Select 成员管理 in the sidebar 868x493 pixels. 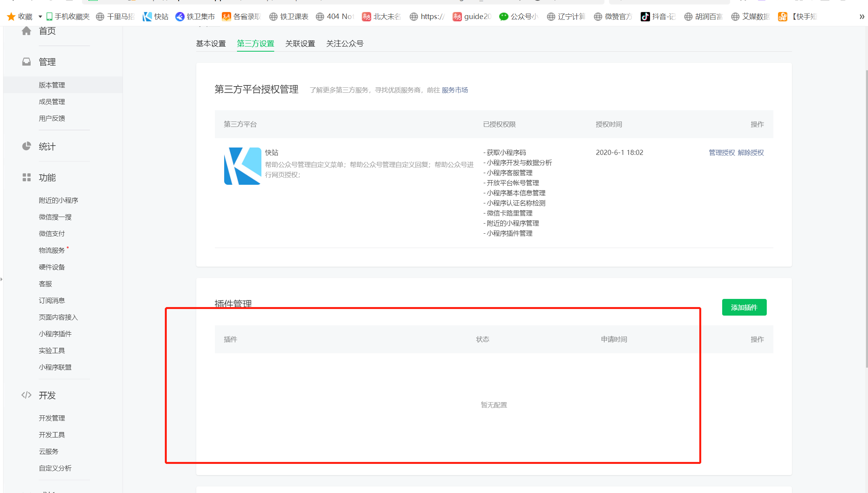tap(52, 102)
